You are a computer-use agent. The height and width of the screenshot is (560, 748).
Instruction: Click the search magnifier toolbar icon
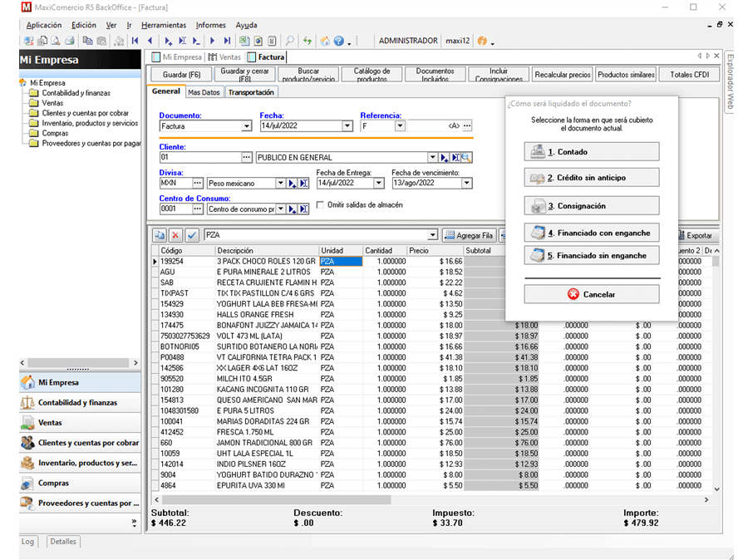click(x=289, y=41)
